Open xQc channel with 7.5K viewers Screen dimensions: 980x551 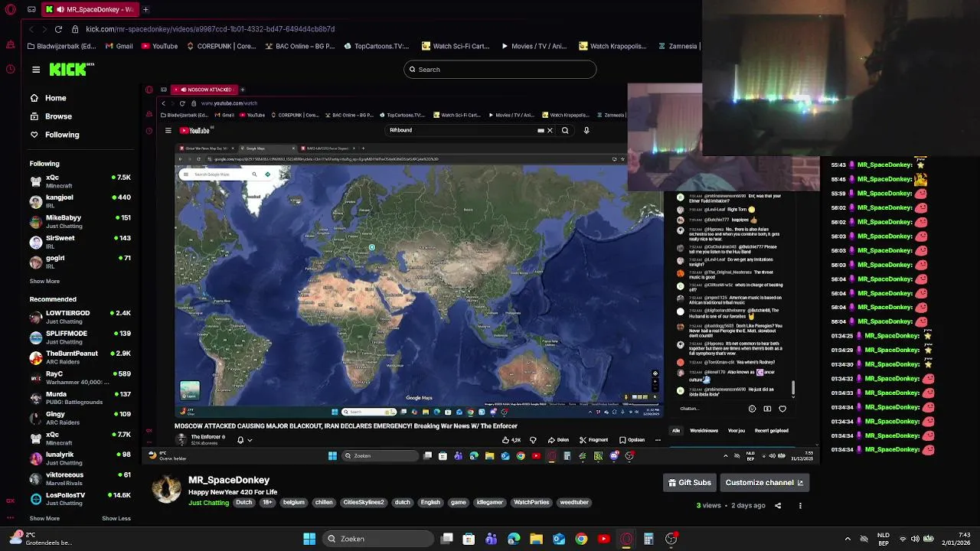pyautogui.click(x=80, y=181)
